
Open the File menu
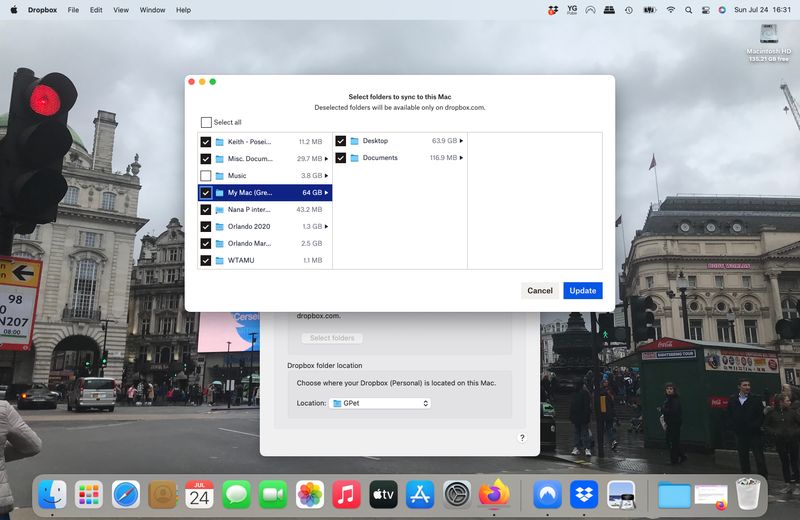tap(73, 10)
